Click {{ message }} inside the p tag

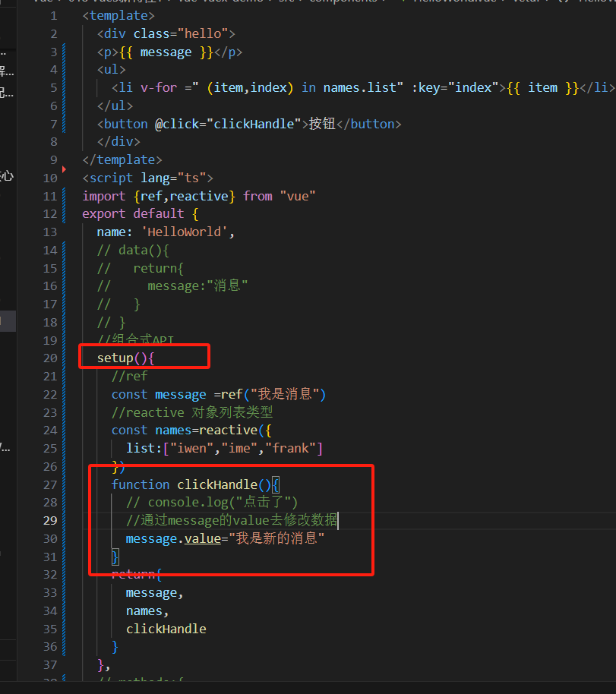pos(166,52)
